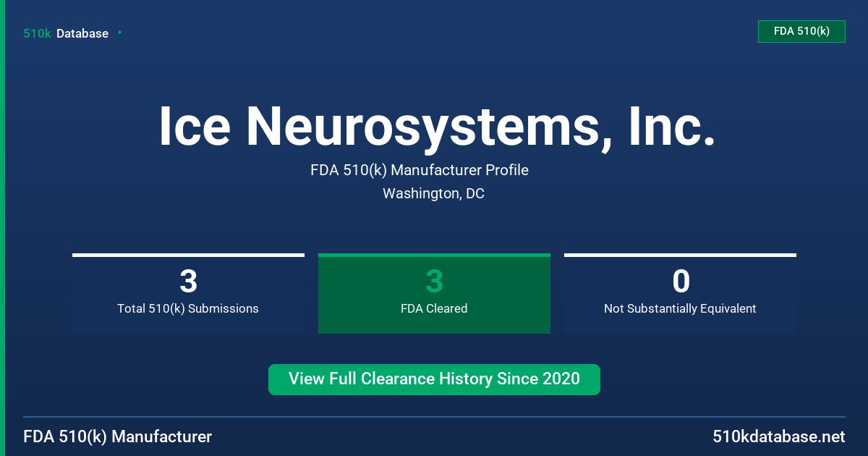Click the FDA 510(k) badge

coord(801,31)
